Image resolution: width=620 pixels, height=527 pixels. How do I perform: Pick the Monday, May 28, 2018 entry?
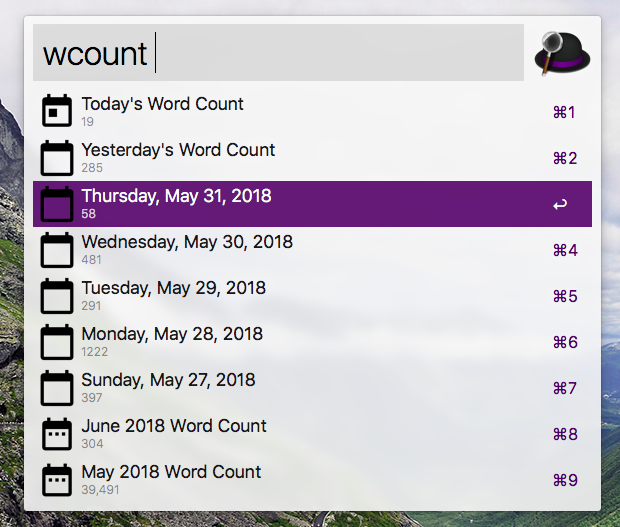[x=172, y=335]
